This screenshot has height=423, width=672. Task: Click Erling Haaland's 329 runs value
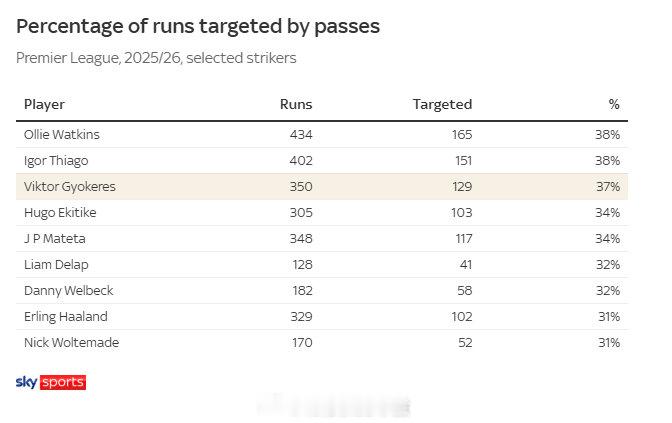[x=300, y=316]
